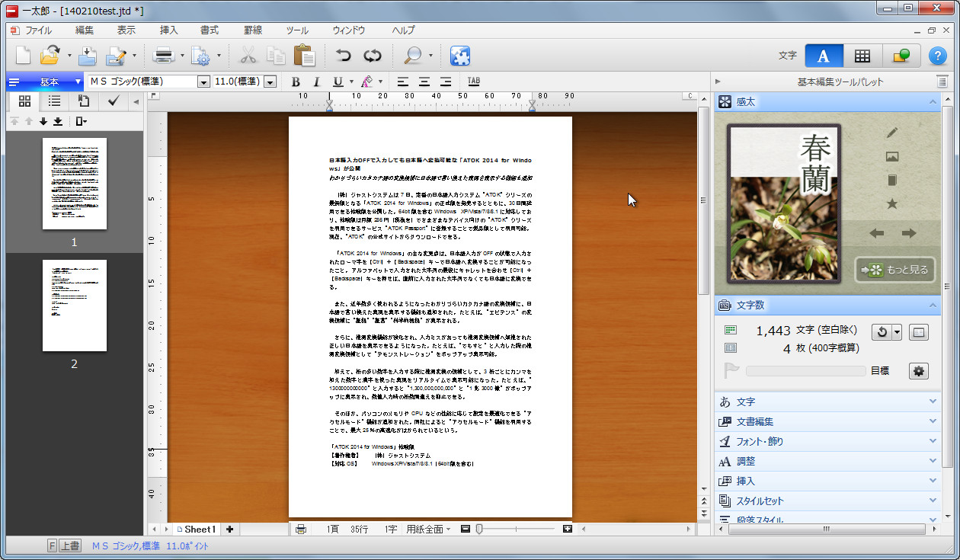Image resolution: width=960 pixels, height=560 pixels.
Task: Open underline style dropdown arrow
Action: pos(351,82)
